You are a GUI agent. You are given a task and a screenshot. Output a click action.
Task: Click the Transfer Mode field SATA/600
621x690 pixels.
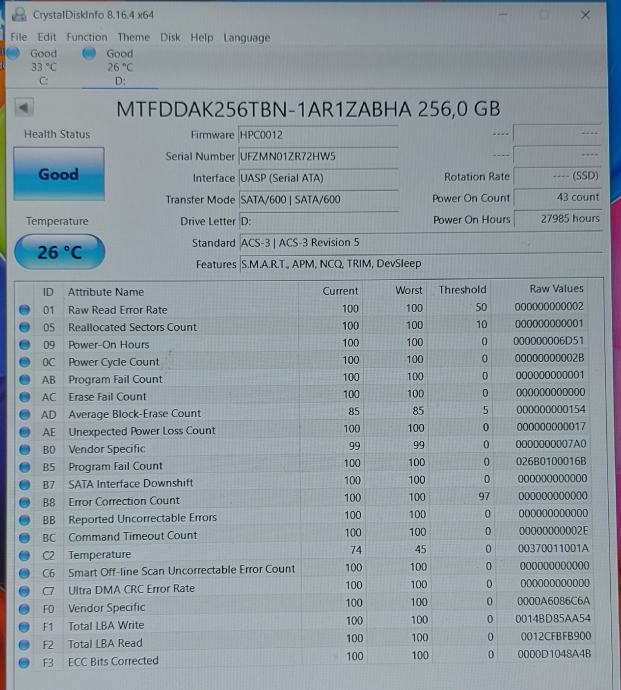(x=318, y=199)
